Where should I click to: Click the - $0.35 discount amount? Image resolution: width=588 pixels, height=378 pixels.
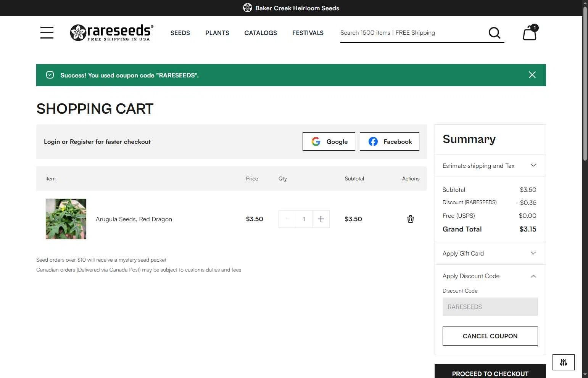(526, 203)
